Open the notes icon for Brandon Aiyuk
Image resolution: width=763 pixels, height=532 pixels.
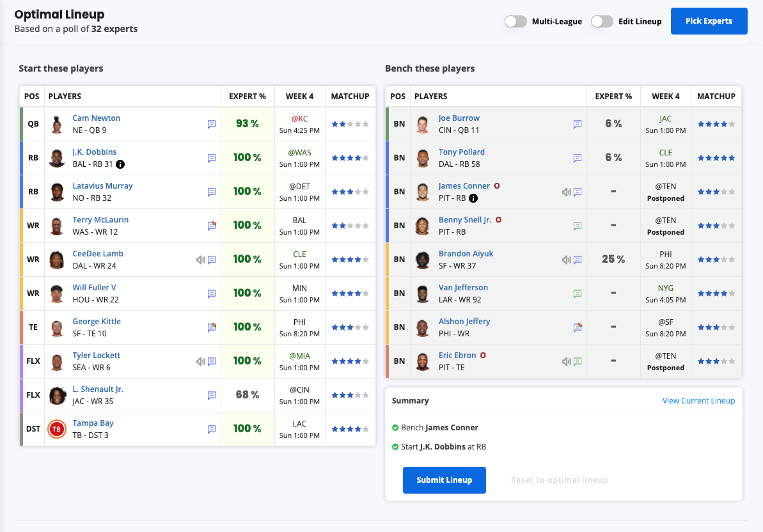click(x=578, y=260)
